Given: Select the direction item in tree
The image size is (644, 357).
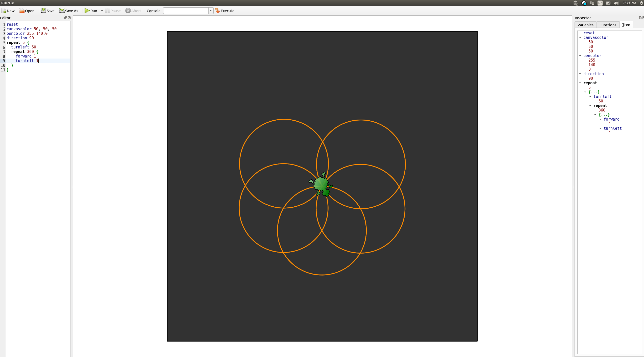Looking at the screenshot, I should [593, 74].
